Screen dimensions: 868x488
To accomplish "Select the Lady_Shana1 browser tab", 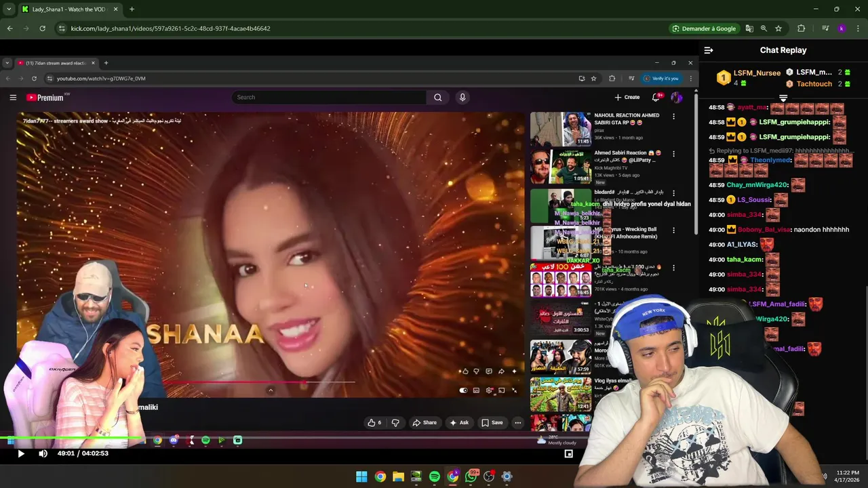I will (70, 9).
